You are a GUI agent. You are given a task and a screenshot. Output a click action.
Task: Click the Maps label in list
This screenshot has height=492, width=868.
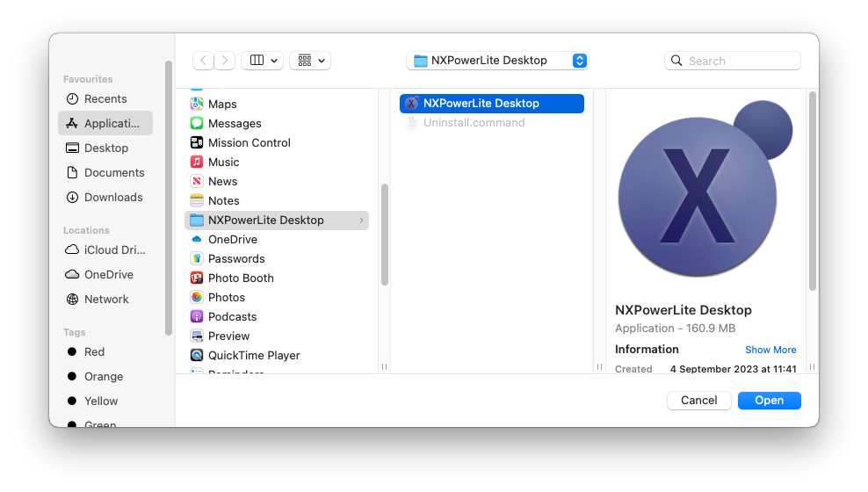222,104
